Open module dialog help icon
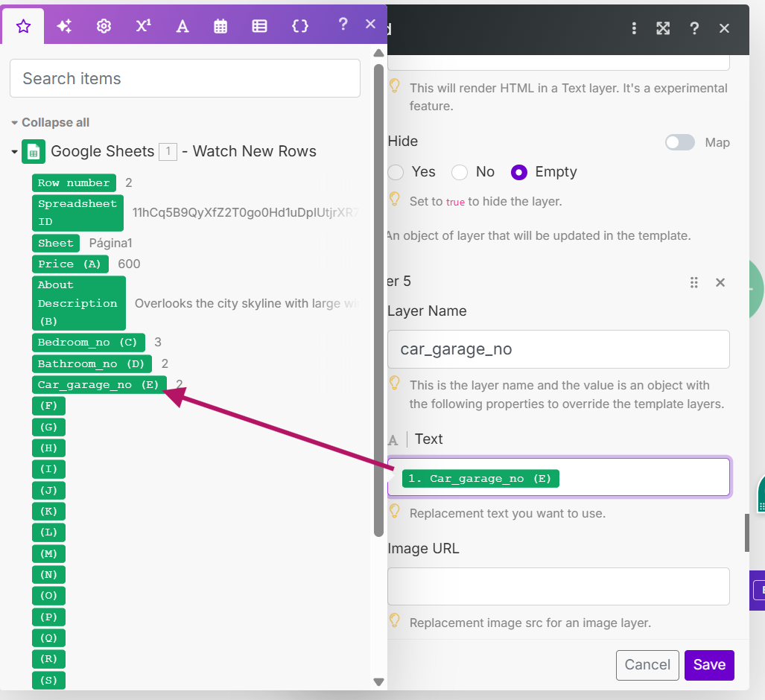The width and height of the screenshot is (765, 700). point(693,28)
